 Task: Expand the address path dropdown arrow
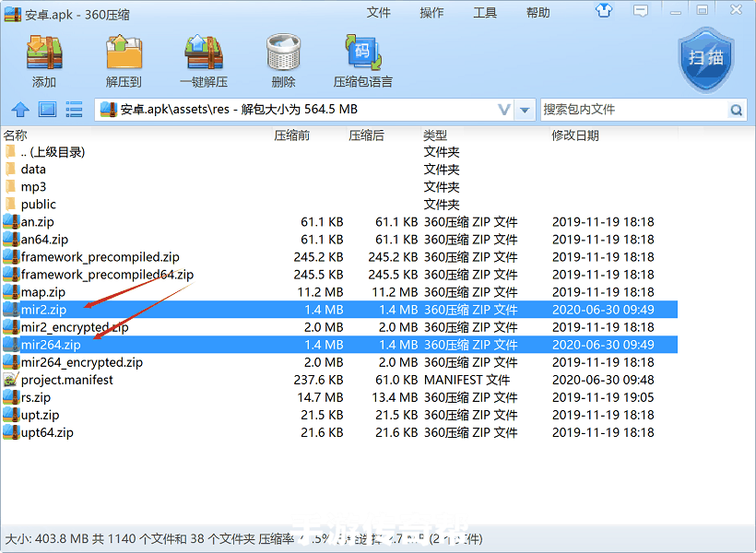pos(526,110)
